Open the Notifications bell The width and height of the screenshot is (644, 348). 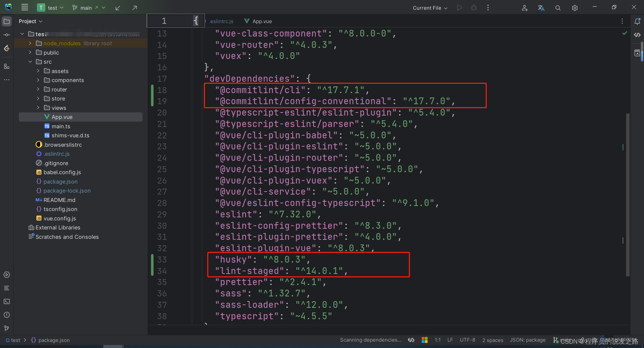[x=637, y=21]
